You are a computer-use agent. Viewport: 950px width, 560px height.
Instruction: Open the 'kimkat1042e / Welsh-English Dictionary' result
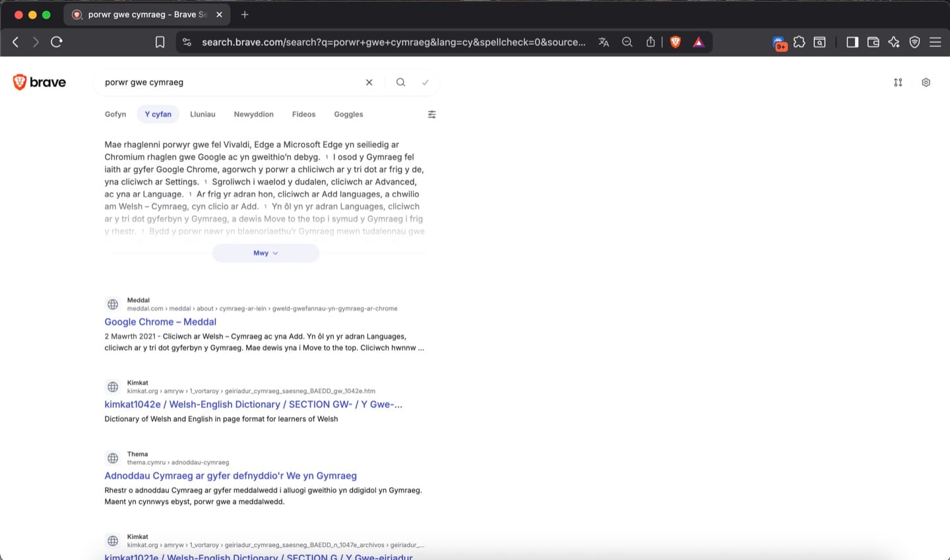253,404
